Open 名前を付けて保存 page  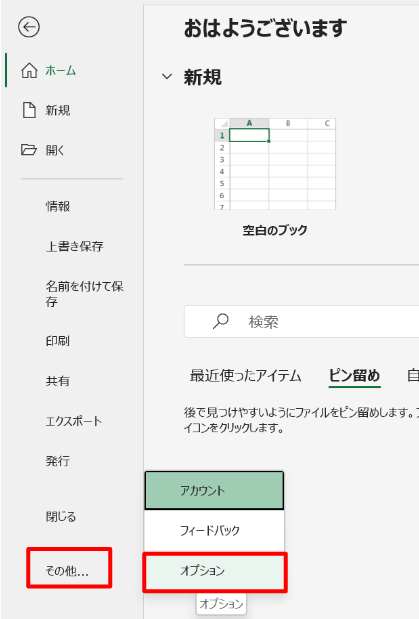point(85,294)
